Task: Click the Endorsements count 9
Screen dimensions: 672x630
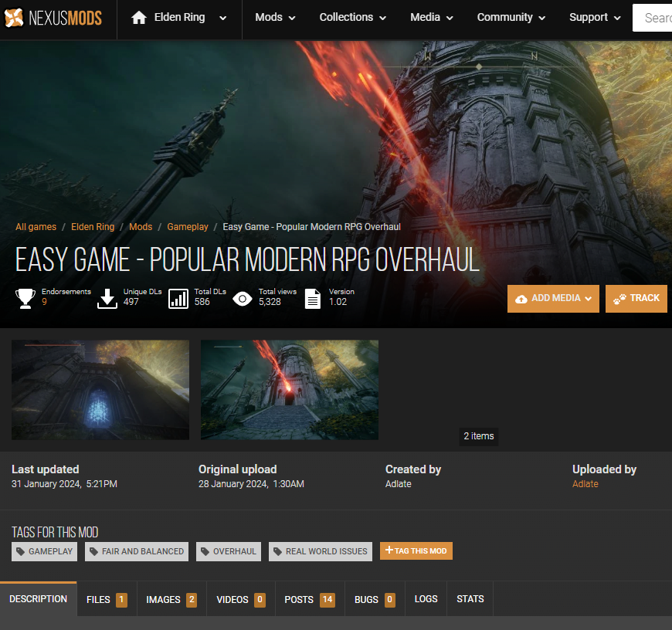Action: click(x=44, y=302)
